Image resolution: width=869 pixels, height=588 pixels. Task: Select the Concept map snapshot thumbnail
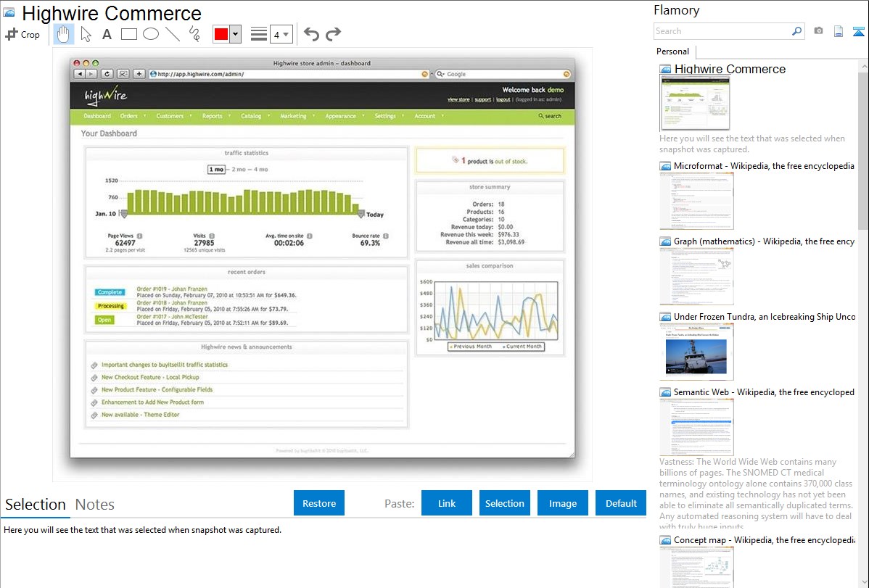pos(696,567)
